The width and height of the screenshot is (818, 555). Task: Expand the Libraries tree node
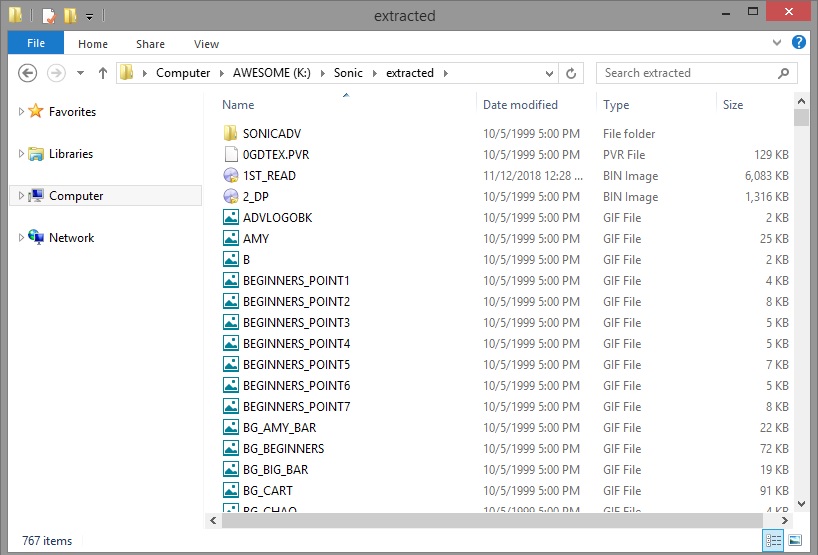point(21,153)
